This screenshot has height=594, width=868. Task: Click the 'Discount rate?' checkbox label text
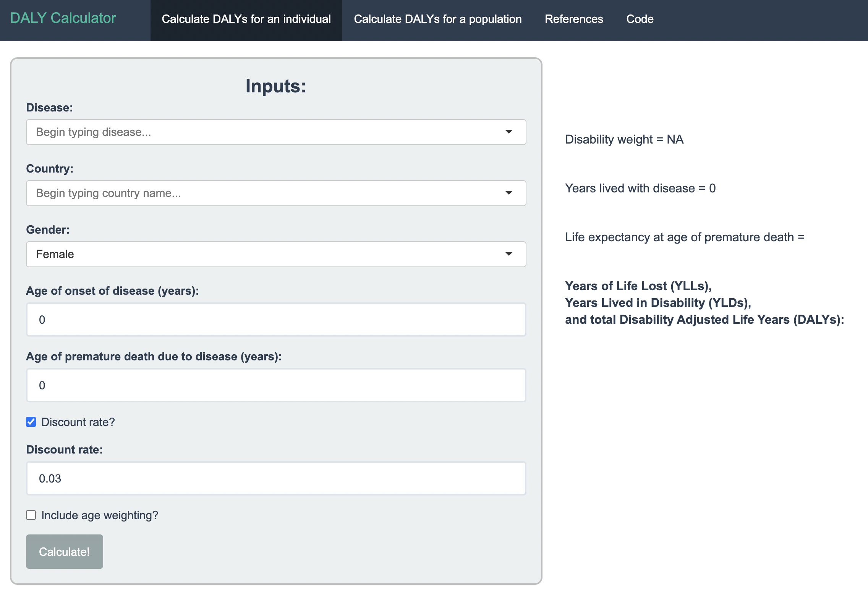[x=78, y=422]
